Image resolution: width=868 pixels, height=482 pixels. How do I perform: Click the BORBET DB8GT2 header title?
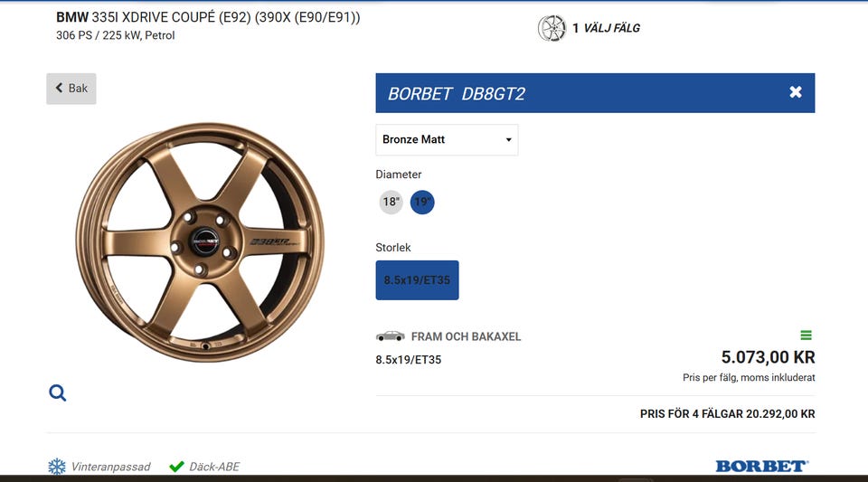[x=456, y=93]
